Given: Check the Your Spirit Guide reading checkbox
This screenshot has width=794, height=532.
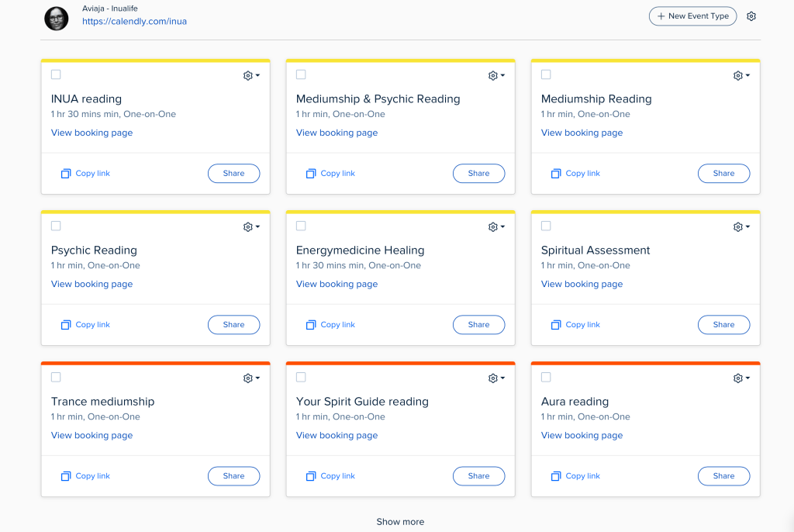Looking at the screenshot, I should tap(301, 377).
